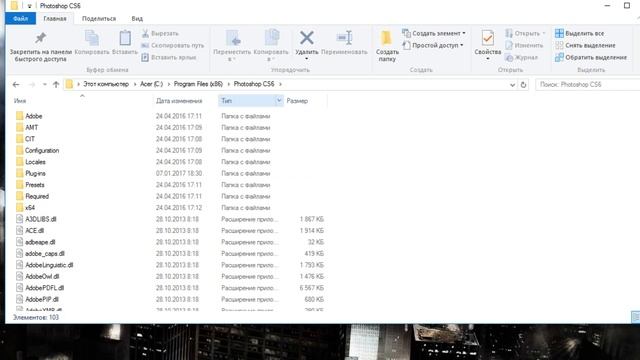The image size is (640, 360).
Task: Switch to the Поделиться tab
Action: coord(99,19)
